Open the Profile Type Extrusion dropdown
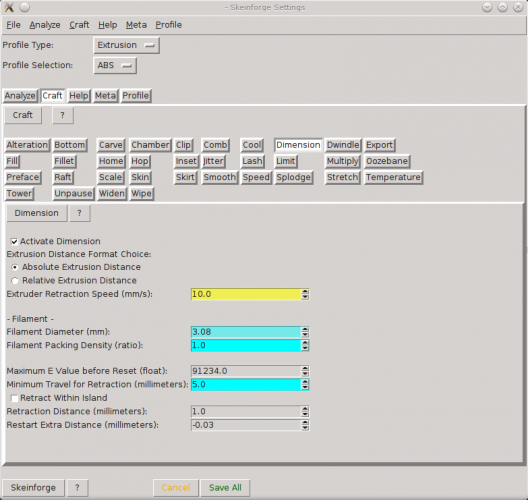Image resolution: width=528 pixels, height=500 pixels. click(x=126, y=45)
